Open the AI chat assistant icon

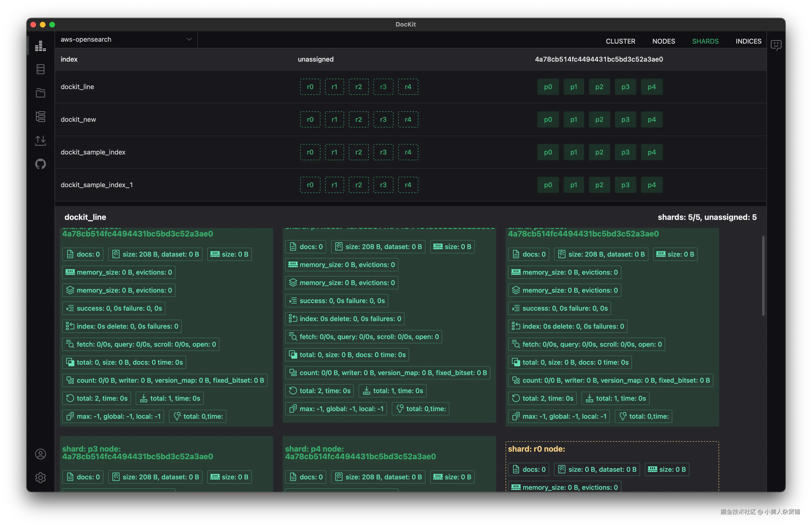click(776, 45)
